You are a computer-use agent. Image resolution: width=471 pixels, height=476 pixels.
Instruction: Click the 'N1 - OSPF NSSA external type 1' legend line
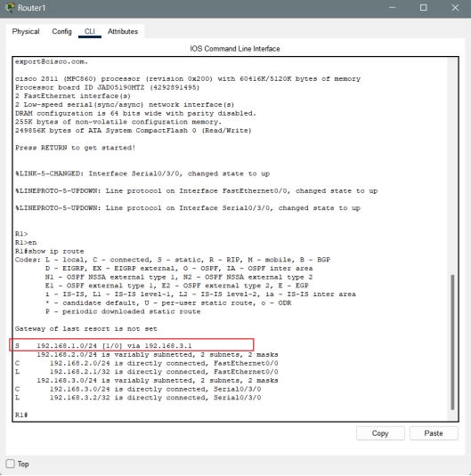point(179,277)
